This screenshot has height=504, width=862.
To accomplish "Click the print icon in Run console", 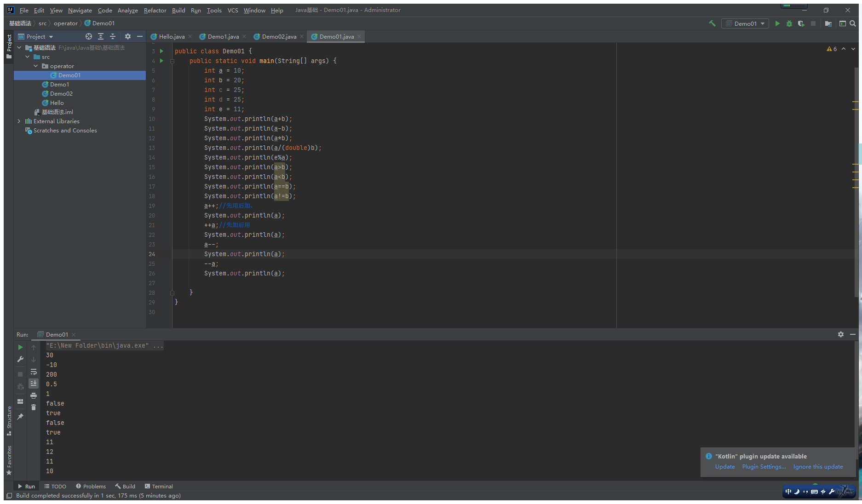I will pyautogui.click(x=34, y=395).
